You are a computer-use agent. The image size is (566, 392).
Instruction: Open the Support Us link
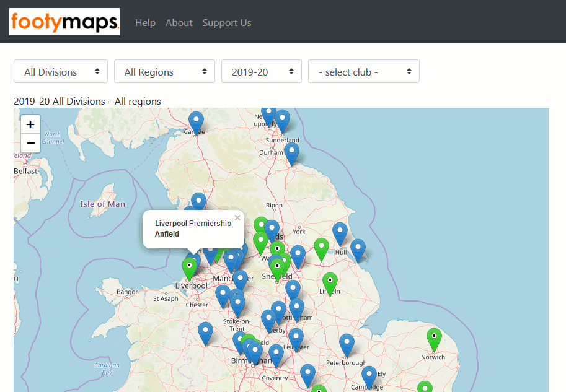[226, 23]
